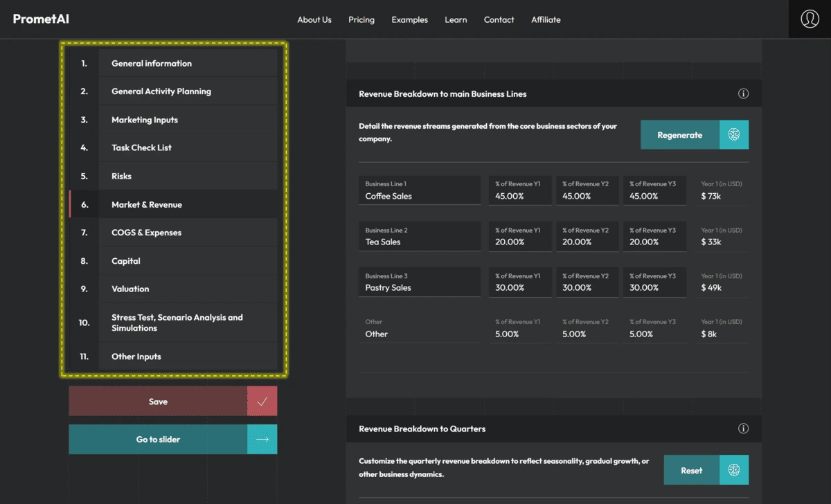
Task: Edit Coffee Sales % of Revenue Y3
Action: (x=654, y=190)
